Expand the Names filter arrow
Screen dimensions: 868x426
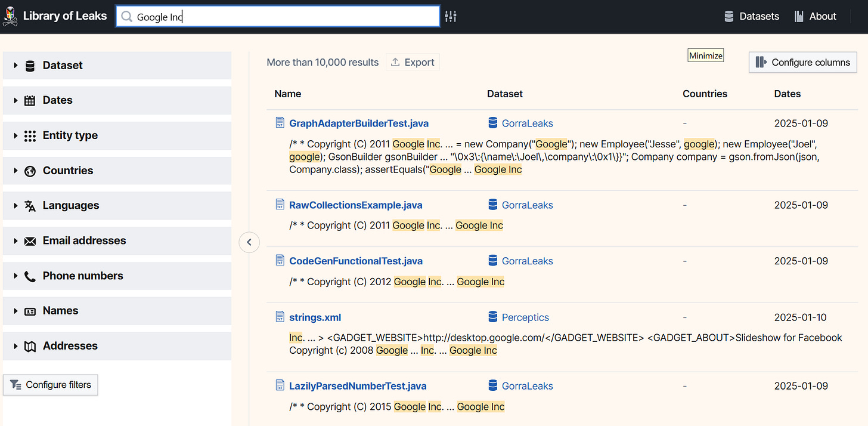15,311
